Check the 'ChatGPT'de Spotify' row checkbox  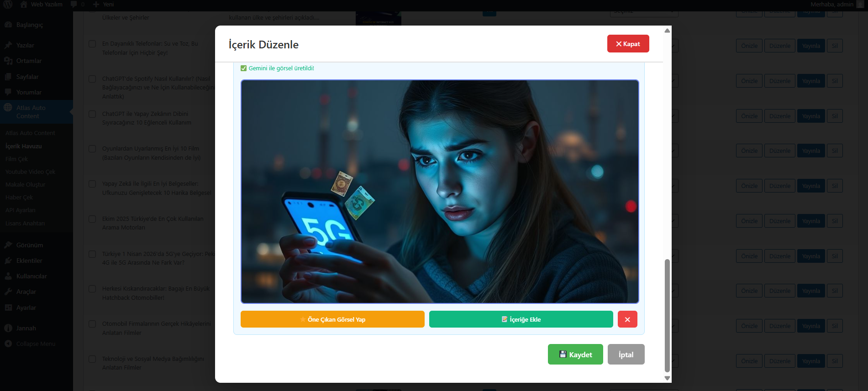92,79
